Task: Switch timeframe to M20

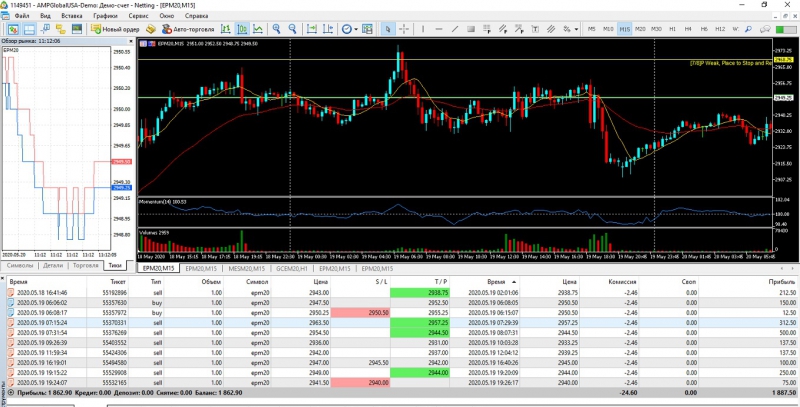Action: coord(640,29)
